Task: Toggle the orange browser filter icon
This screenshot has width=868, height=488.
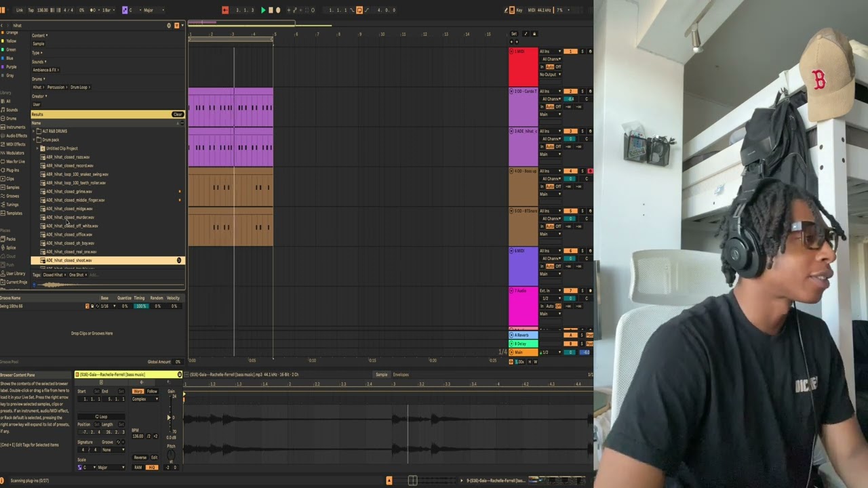Action: pyautogui.click(x=177, y=25)
